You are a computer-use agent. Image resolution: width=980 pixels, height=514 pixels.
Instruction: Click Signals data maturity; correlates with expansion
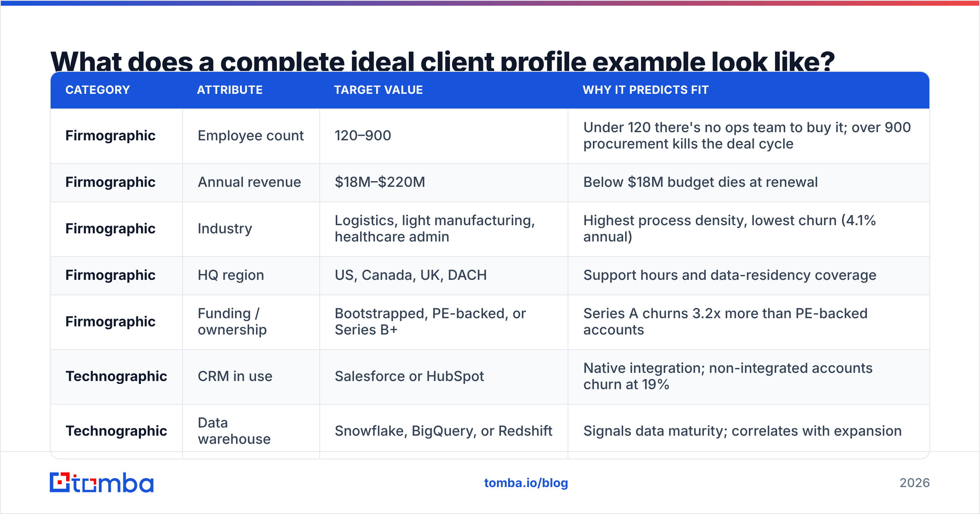click(742, 431)
